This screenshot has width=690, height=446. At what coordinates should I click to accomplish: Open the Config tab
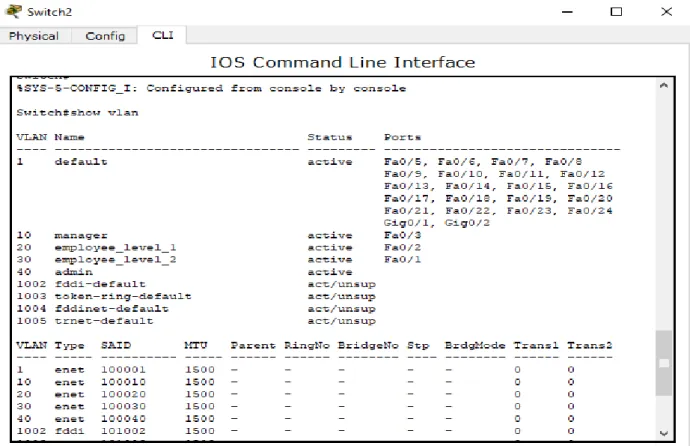pyautogui.click(x=105, y=36)
